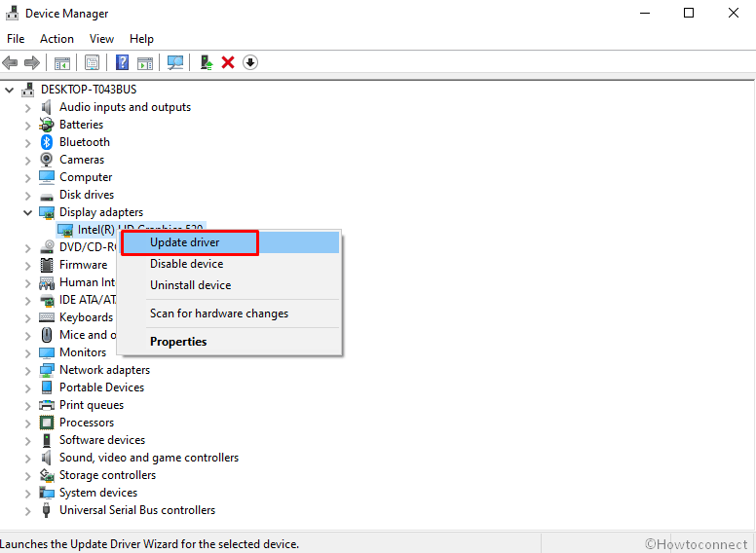
Task: Click the Bluetooth category icon
Action: point(47,142)
